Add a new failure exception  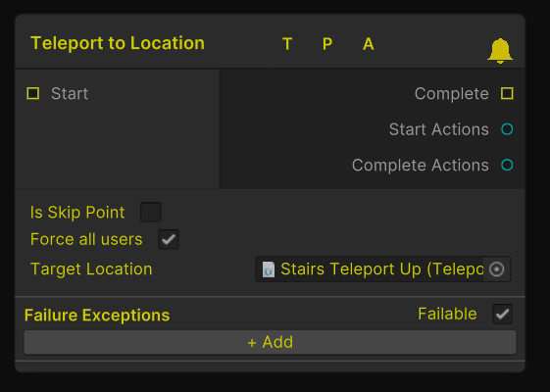coord(270,342)
